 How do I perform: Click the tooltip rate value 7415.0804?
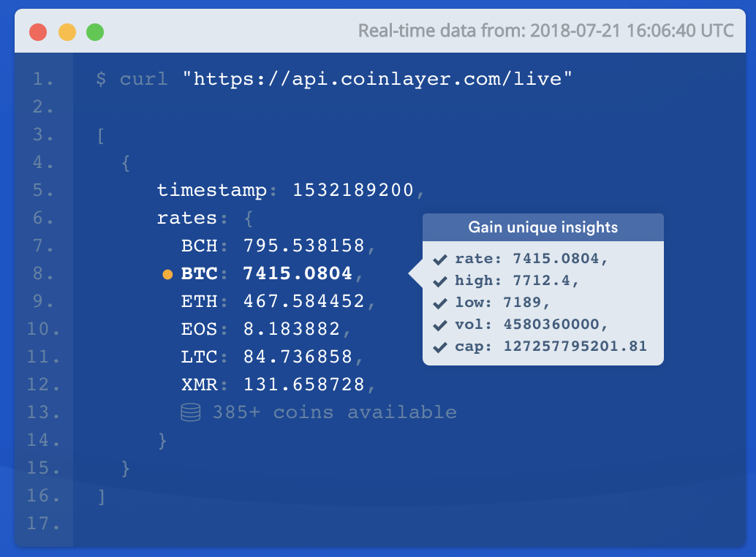click(556, 259)
